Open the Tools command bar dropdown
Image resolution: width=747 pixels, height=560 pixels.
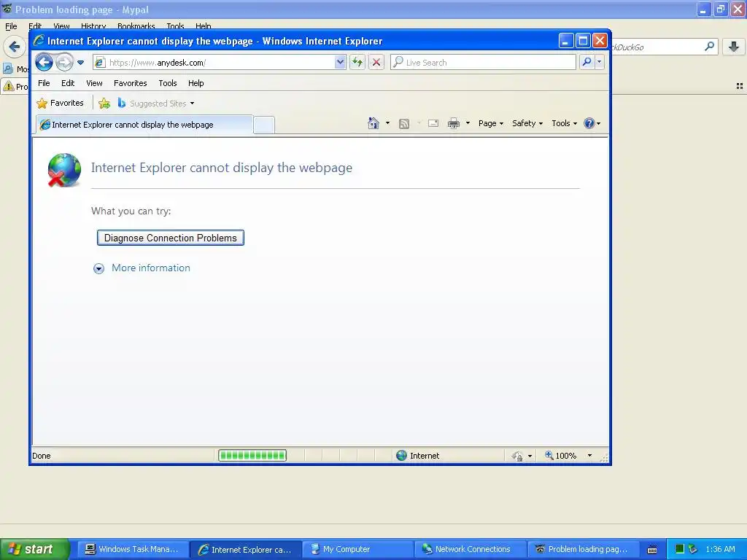tap(565, 123)
